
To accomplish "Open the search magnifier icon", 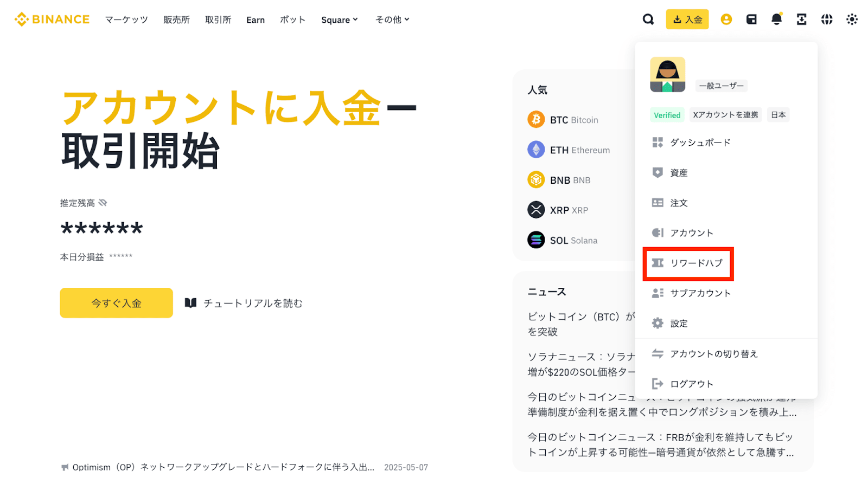I will (x=648, y=20).
